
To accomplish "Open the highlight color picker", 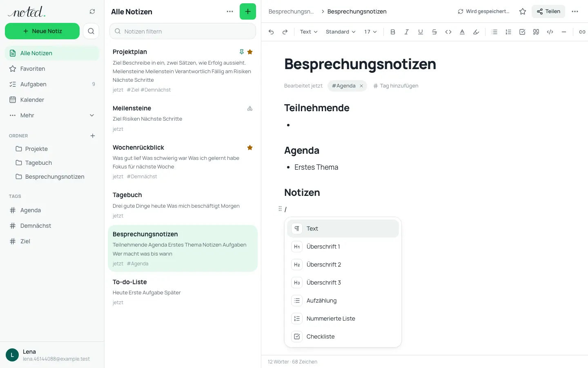I will click(x=476, y=32).
